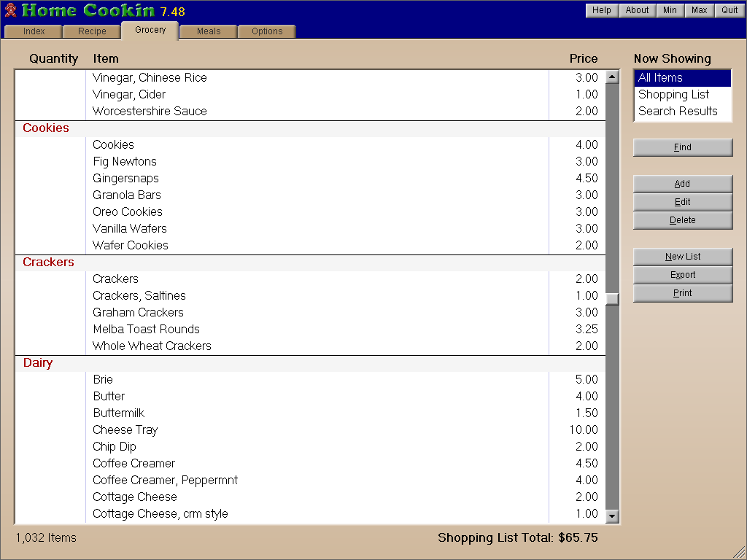The height and width of the screenshot is (560, 747).
Task: Export the grocery list
Action: (682, 275)
